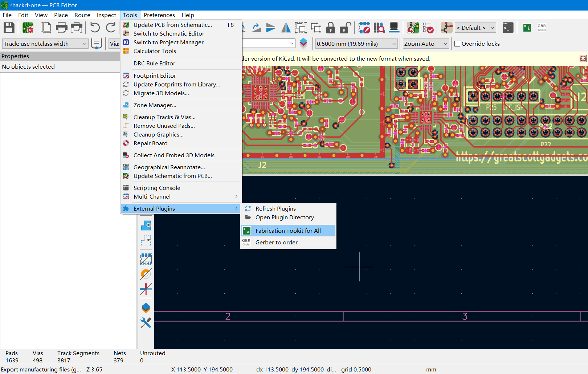This screenshot has width=588, height=374.
Task: Open the Scripting Console toolbar icon
Action: (508, 28)
